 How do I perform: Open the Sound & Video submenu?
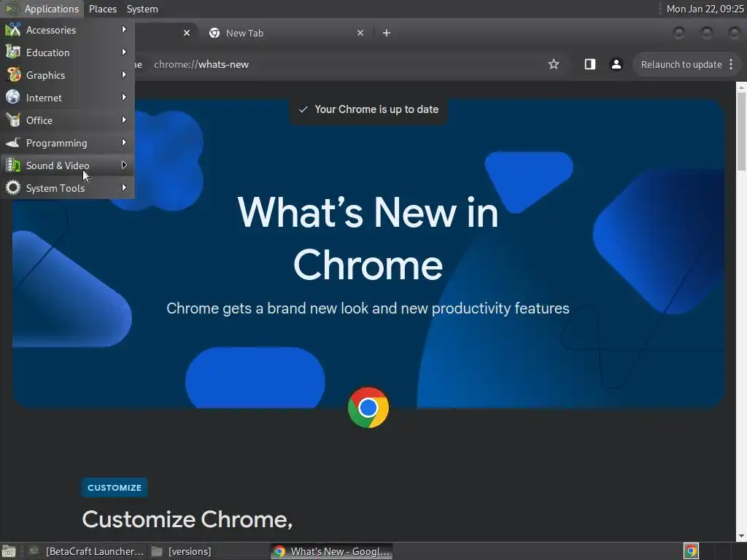click(67, 166)
